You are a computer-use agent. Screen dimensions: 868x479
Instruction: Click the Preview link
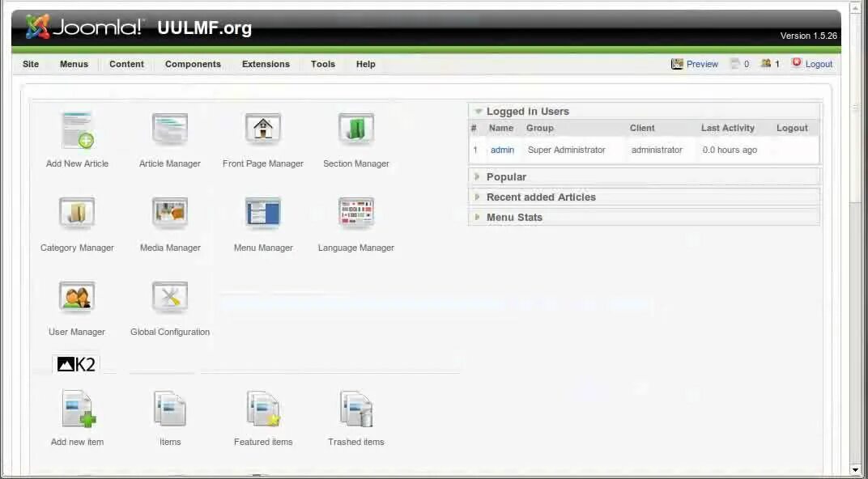[x=703, y=64]
